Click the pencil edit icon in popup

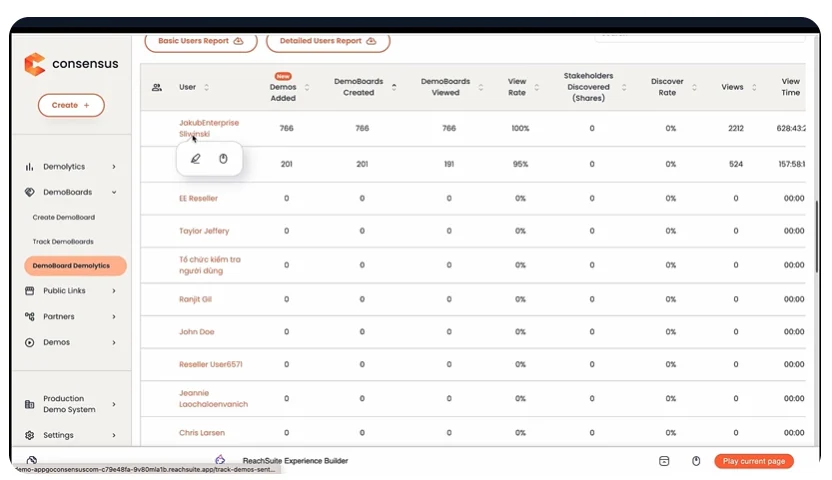tap(196, 159)
